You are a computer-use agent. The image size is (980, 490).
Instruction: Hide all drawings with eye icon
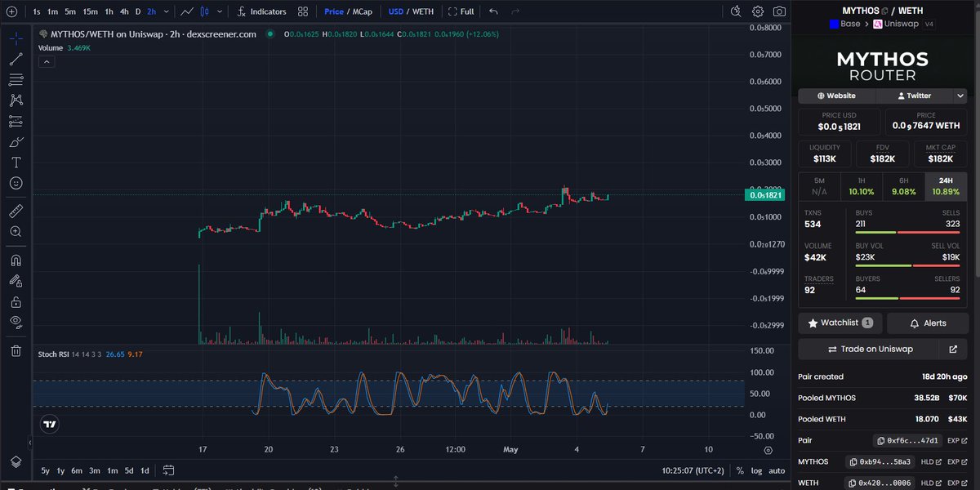(x=16, y=323)
